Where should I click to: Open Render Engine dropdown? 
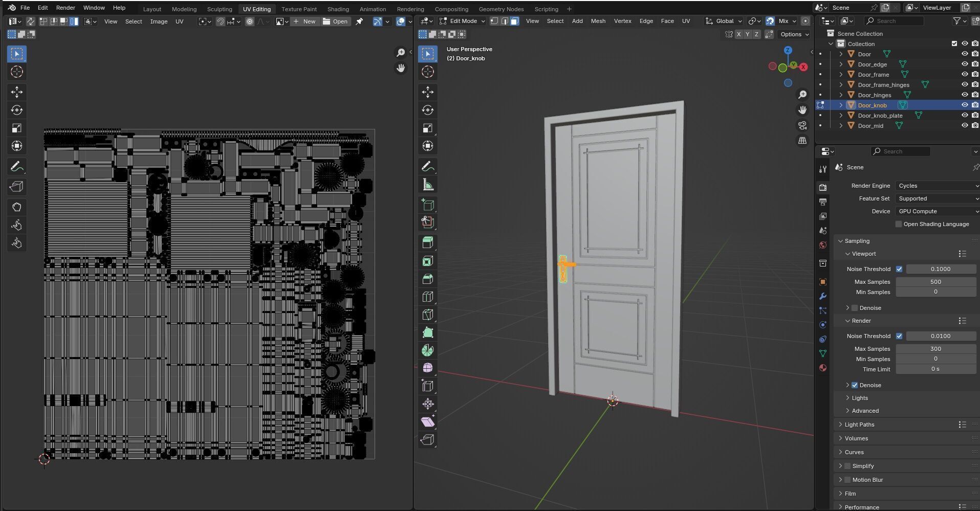(x=938, y=186)
